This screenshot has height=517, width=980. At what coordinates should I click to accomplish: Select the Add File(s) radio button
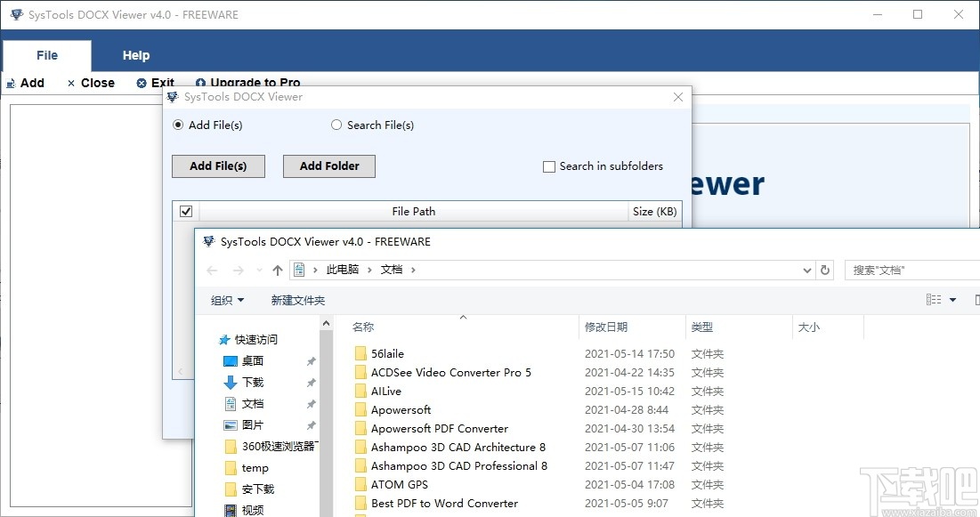click(178, 125)
